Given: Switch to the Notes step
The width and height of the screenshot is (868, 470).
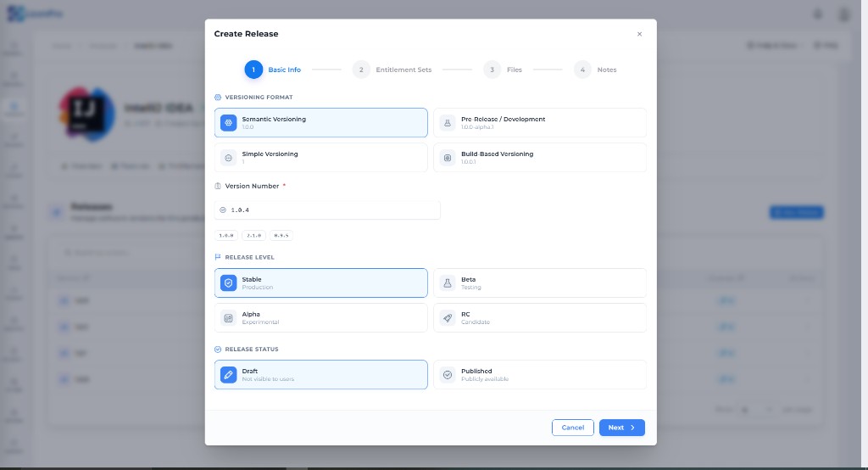Looking at the screenshot, I should click(x=595, y=70).
